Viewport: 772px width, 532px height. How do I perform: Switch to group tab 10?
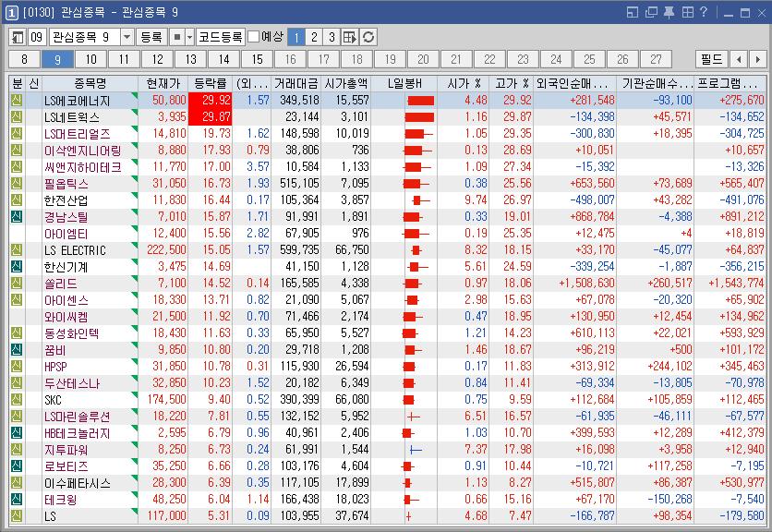click(91, 60)
